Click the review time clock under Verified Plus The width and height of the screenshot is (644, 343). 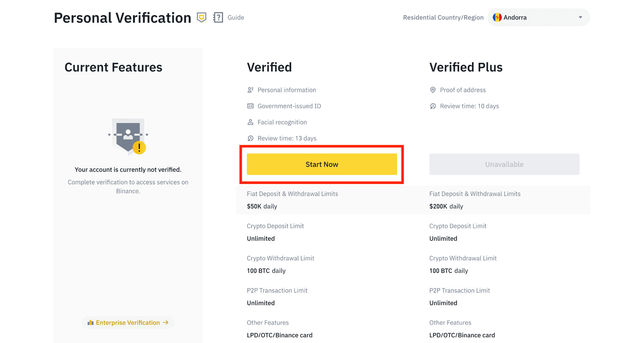(x=433, y=106)
